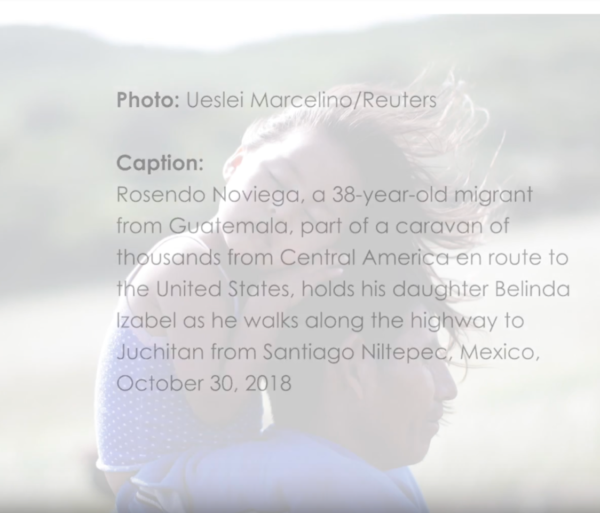Click the text "38-year-old"
This screenshot has width=600, height=513.
[389, 194]
